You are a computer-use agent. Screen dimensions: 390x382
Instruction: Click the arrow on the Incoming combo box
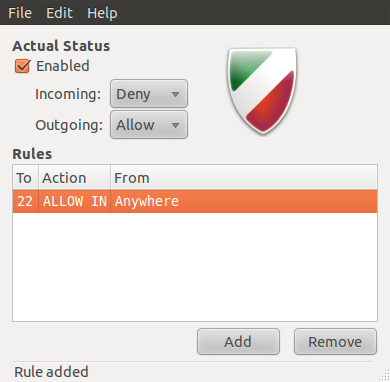point(175,94)
